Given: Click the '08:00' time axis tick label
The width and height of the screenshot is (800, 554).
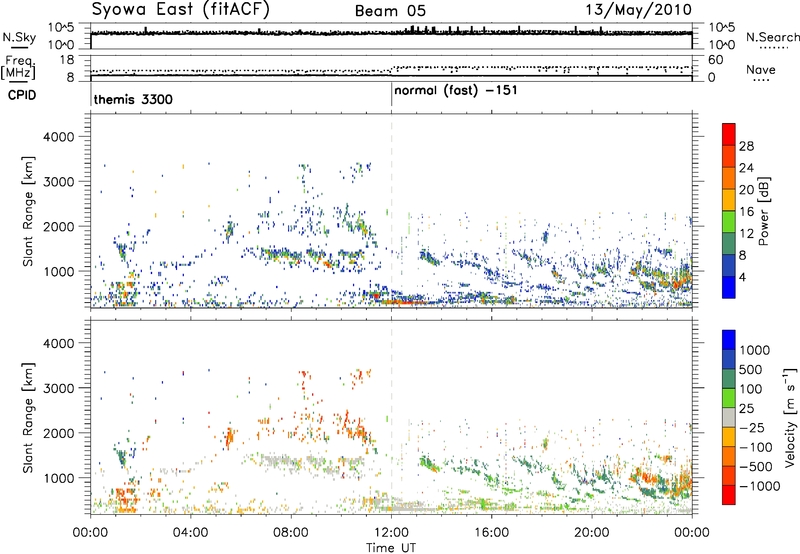Looking at the screenshot, I should click(x=291, y=533).
